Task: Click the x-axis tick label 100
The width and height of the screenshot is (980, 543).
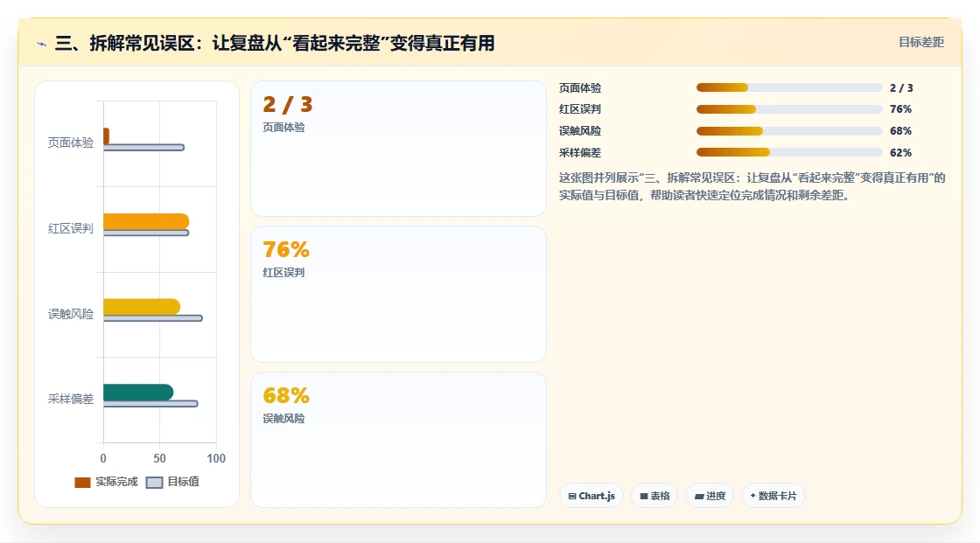Action: (x=216, y=459)
